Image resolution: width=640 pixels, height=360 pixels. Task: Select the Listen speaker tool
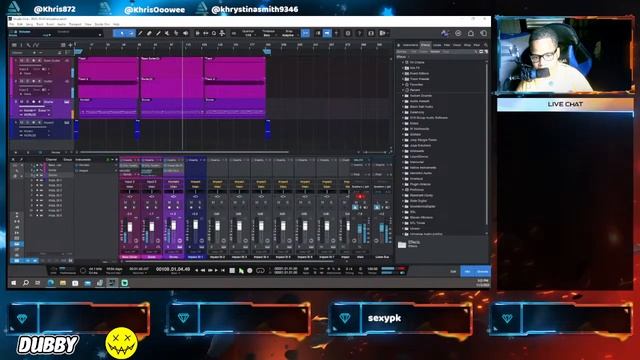click(186, 33)
